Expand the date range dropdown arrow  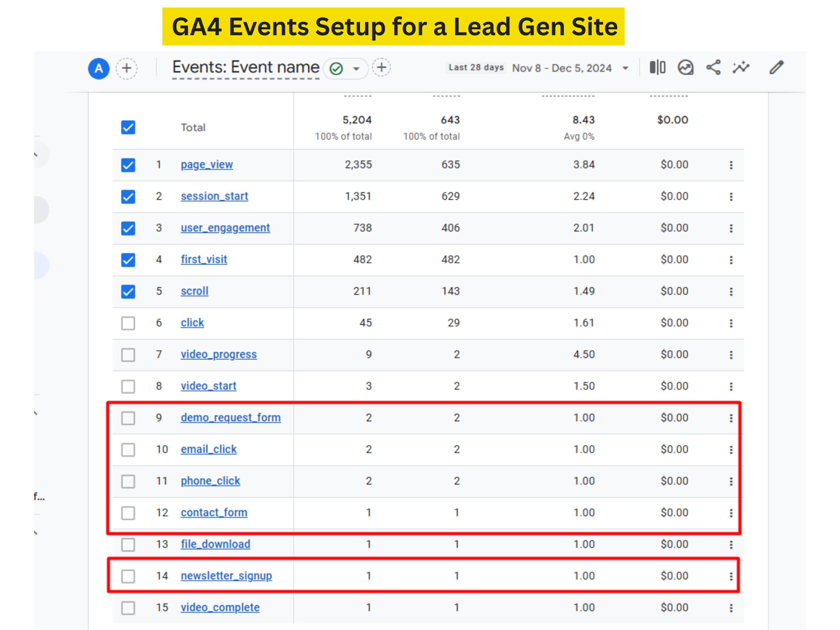click(625, 68)
